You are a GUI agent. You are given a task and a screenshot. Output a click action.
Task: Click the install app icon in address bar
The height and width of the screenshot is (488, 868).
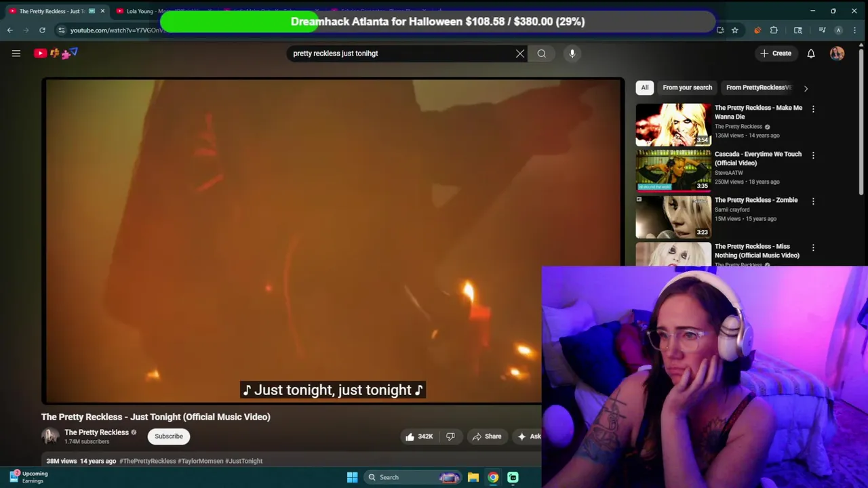pyautogui.click(x=720, y=30)
